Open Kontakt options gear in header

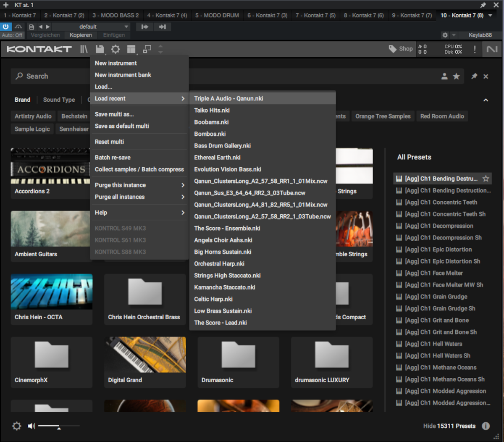(x=115, y=49)
